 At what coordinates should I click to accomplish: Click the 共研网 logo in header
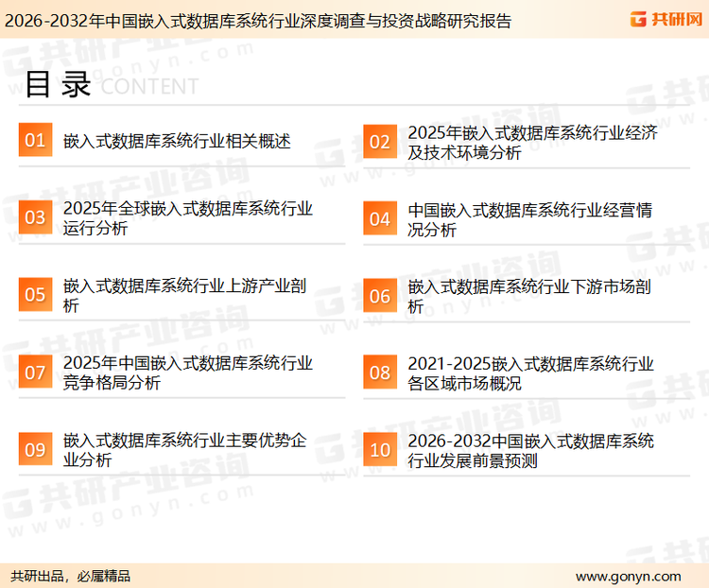tap(666, 19)
